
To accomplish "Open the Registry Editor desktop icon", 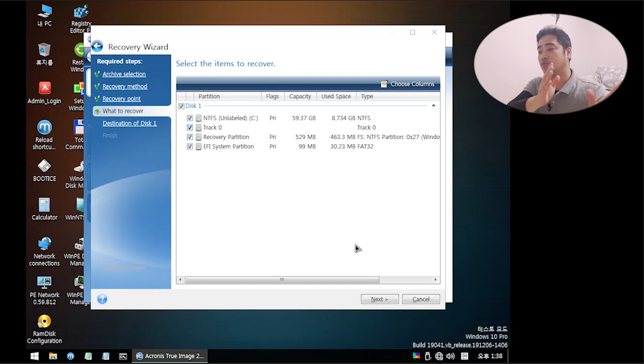I will tap(81, 19).
